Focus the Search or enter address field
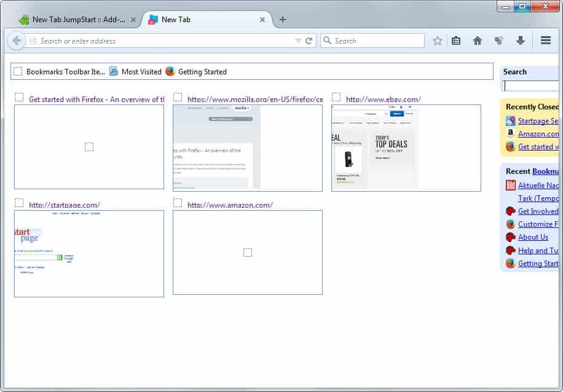Screen dimensions: 563x392 (165, 41)
